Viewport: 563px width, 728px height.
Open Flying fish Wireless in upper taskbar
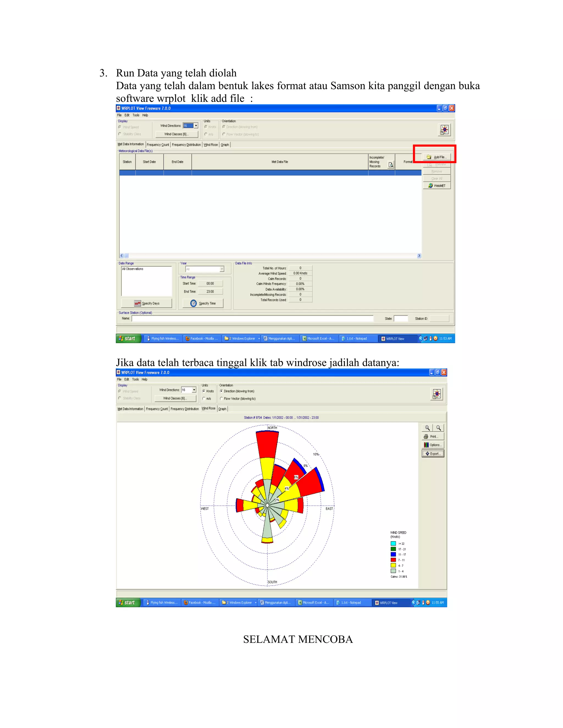(x=163, y=338)
